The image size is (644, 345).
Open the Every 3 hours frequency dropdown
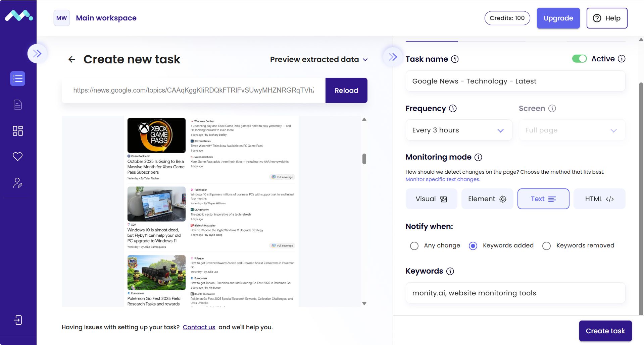point(459,130)
